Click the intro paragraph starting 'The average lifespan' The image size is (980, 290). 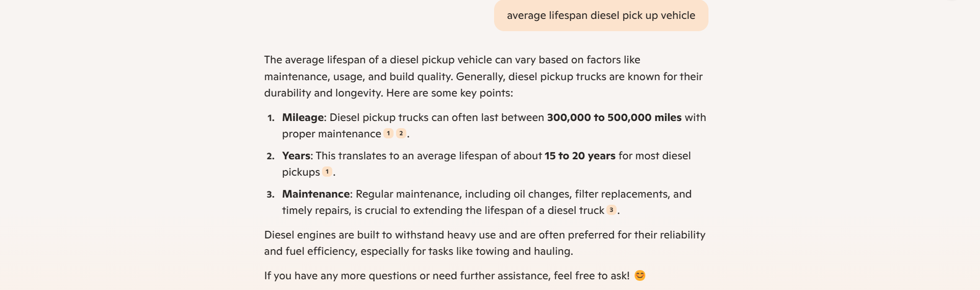tap(483, 77)
